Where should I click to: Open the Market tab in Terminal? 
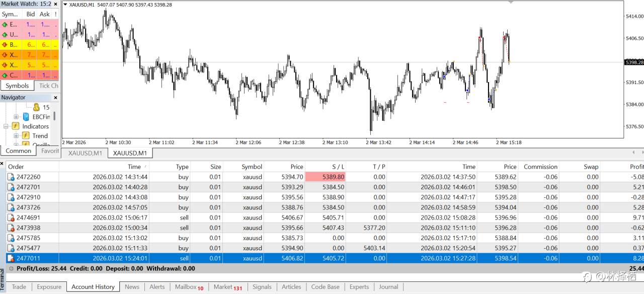click(228, 287)
